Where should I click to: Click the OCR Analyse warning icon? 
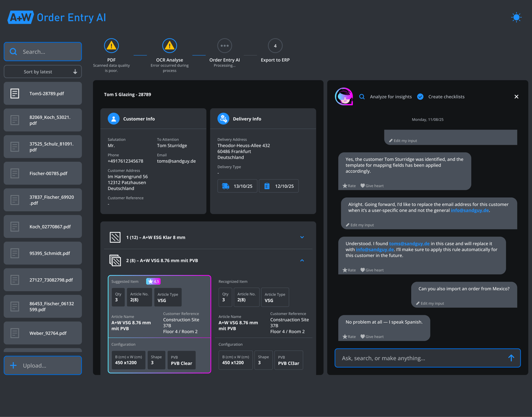170,46
